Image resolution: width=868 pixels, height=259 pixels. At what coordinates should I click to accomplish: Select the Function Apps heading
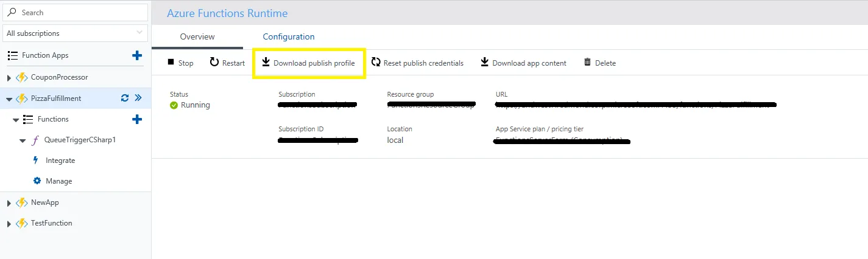[x=45, y=55]
